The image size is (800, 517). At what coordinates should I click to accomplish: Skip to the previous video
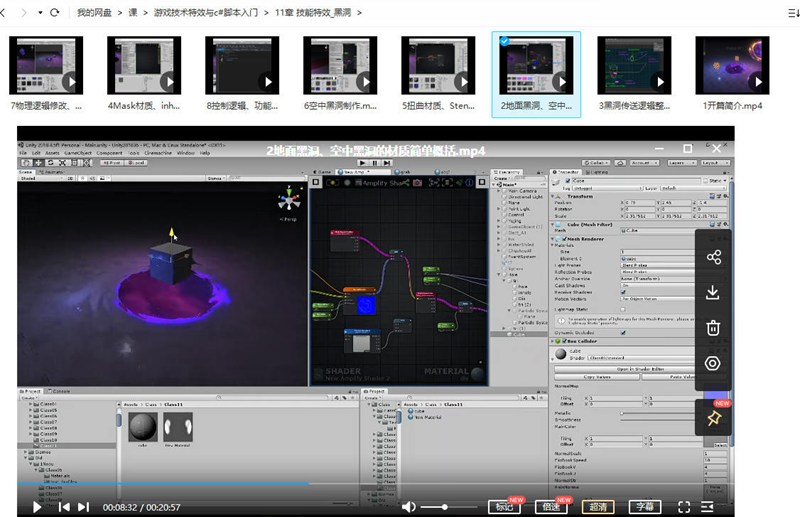point(63,507)
